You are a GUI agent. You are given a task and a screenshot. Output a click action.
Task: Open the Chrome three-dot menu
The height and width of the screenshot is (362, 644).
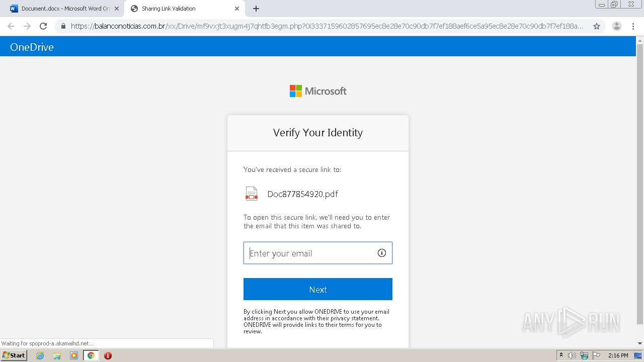[633, 26]
